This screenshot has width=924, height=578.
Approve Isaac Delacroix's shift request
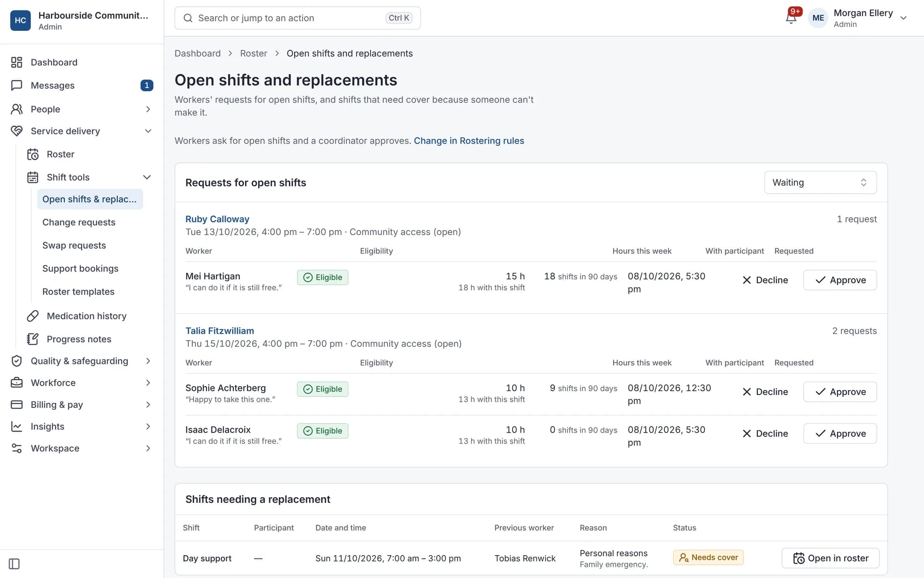[840, 433]
